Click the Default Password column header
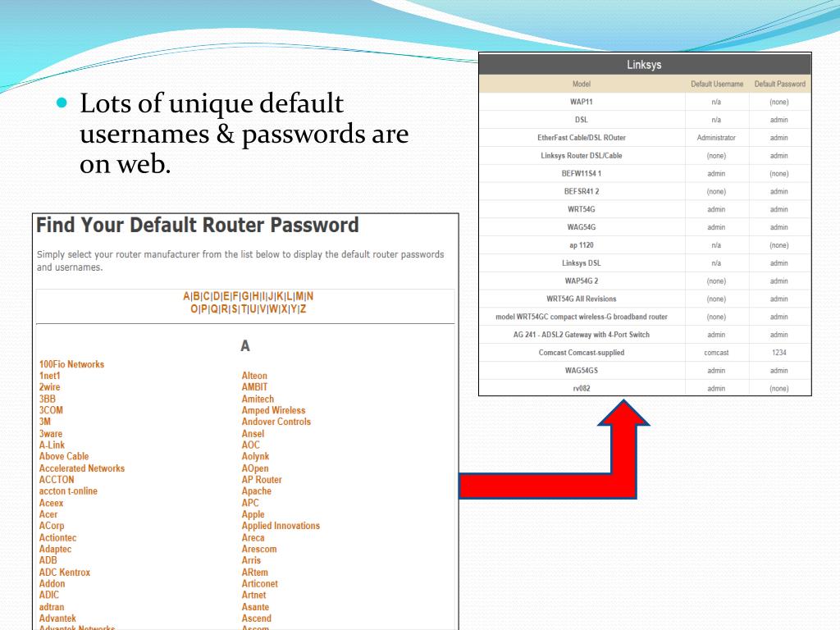This screenshot has width=840, height=630. click(780, 84)
